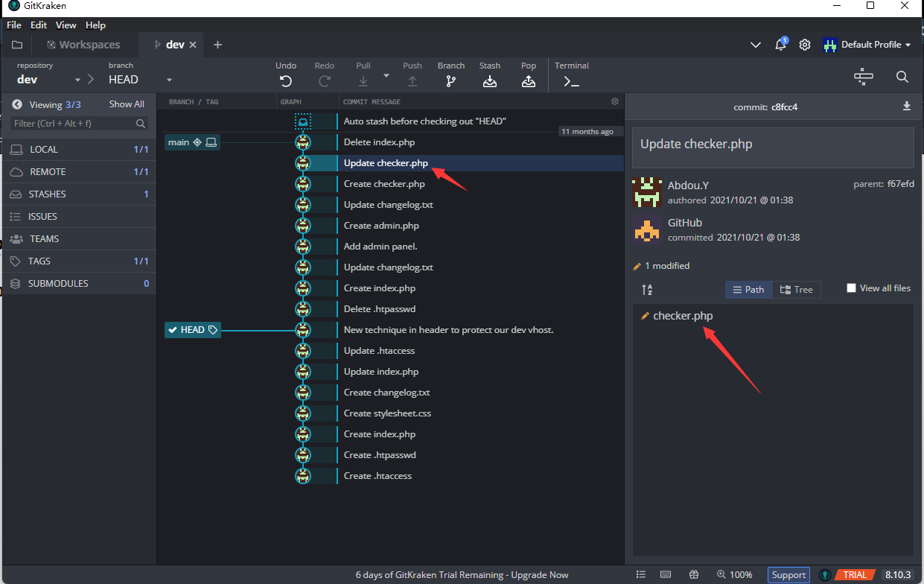This screenshot has height=584, width=924.
Task: Click the Support button
Action: pyautogui.click(x=788, y=574)
